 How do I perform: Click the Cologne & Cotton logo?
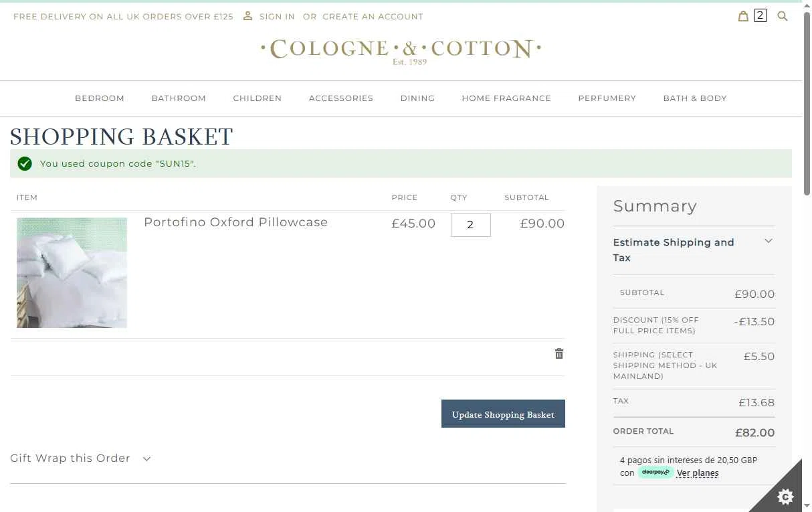point(401,51)
